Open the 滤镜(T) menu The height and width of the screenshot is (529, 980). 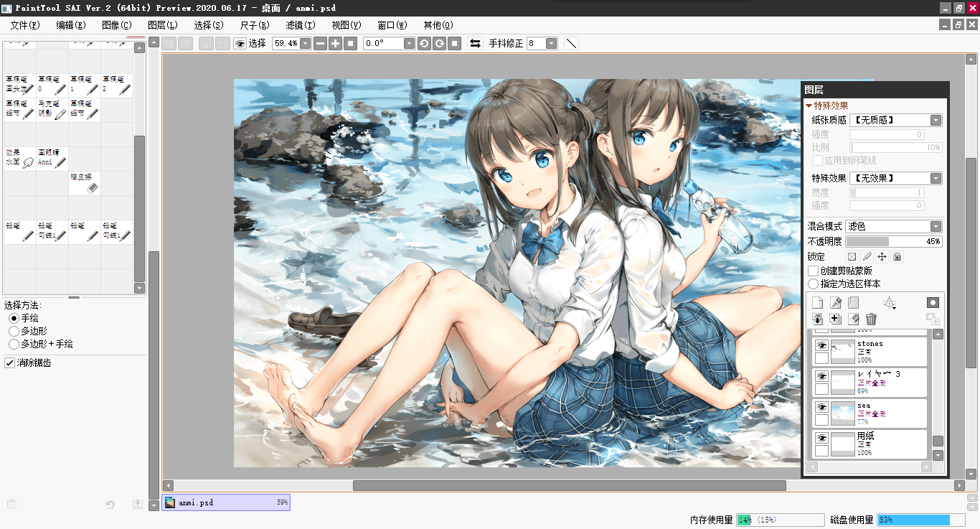click(x=300, y=25)
